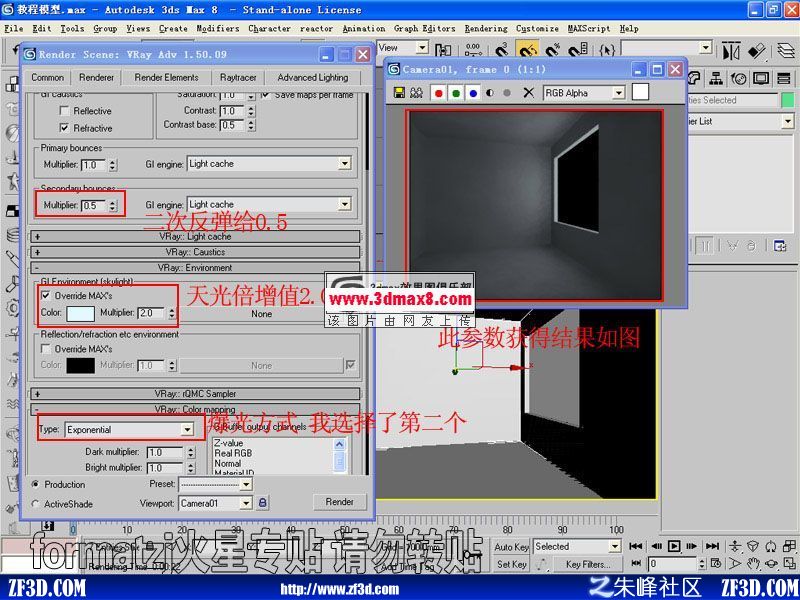This screenshot has width=800, height=600.
Task: Toggle the red channel in Camera01 window
Action: point(439,93)
